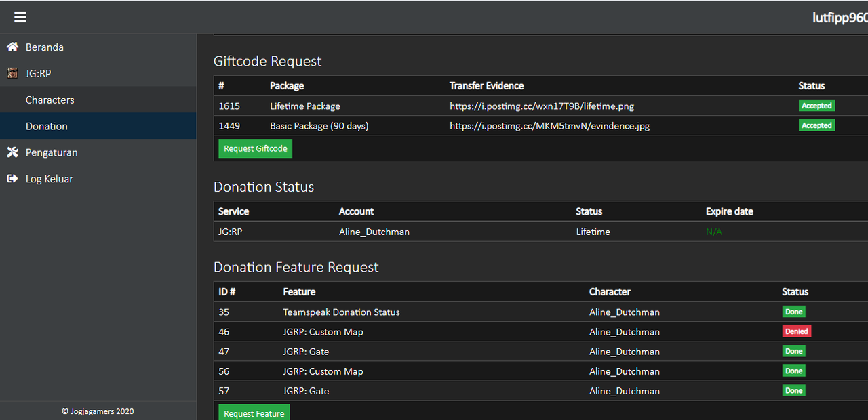Click the Log Keluar exit icon
Viewport: 868px width, 420px height.
point(12,179)
